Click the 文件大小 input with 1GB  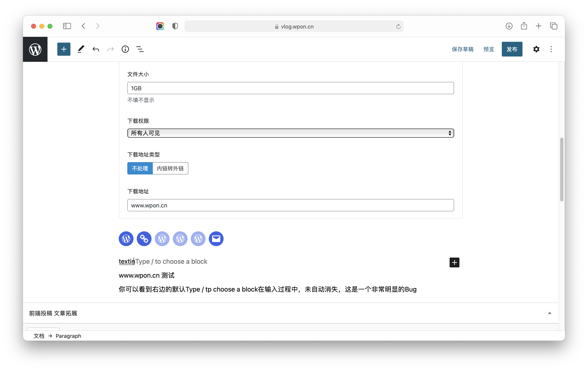click(291, 88)
